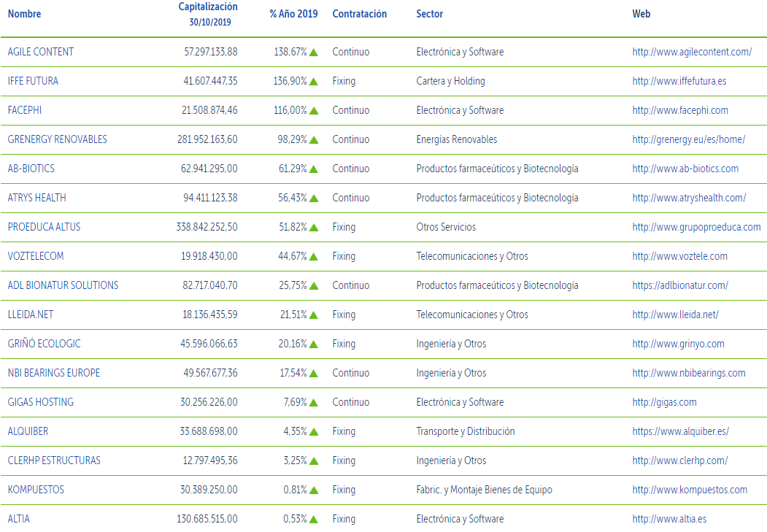Open the IFFE FUTURA company link
This screenshot has height=532, width=767.
[33, 81]
